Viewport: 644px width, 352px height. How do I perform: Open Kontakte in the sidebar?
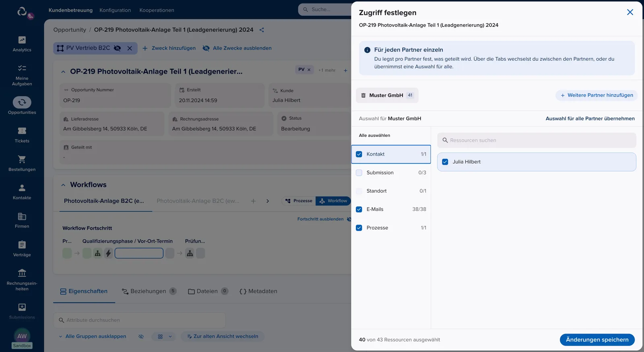pyautogui.click(x=22, y=192)
